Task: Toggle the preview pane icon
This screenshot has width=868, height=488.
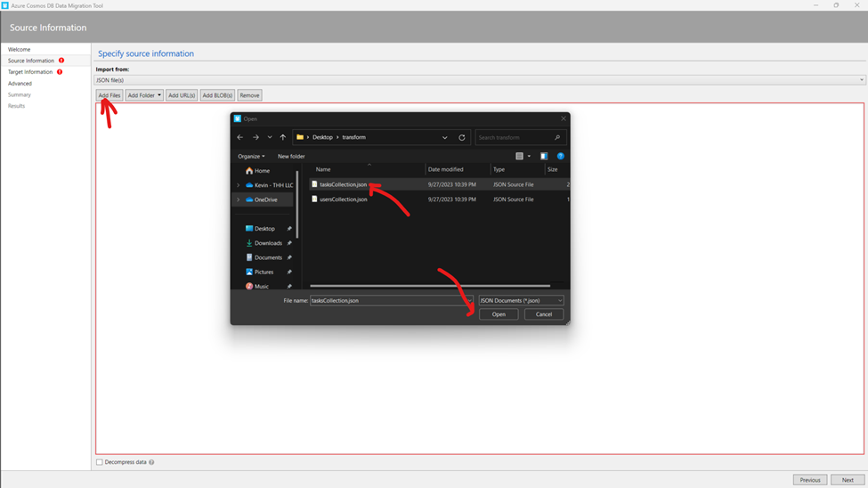Action: (544, 156)
